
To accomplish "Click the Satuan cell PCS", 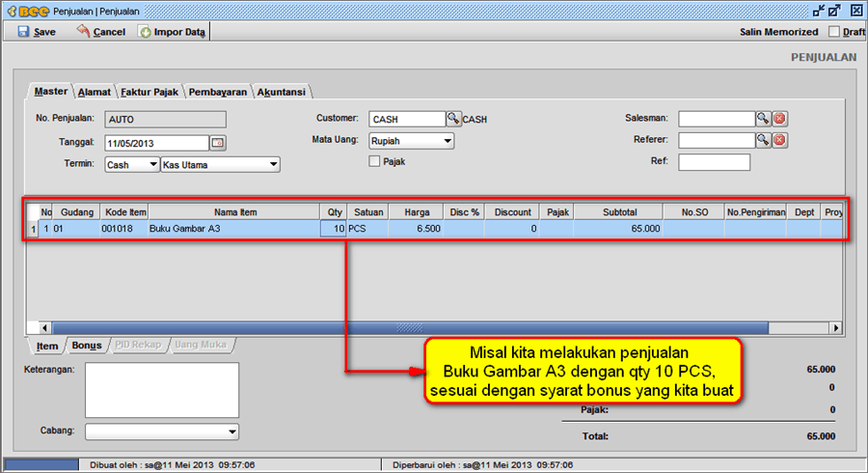I will [367, 228].
